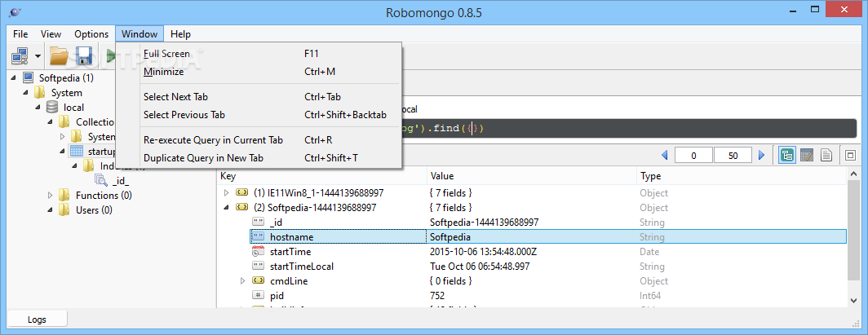Click the string icon beside startTimeLocal
The height and width of the screenshot is (335, 868).
tap(259, 266)
